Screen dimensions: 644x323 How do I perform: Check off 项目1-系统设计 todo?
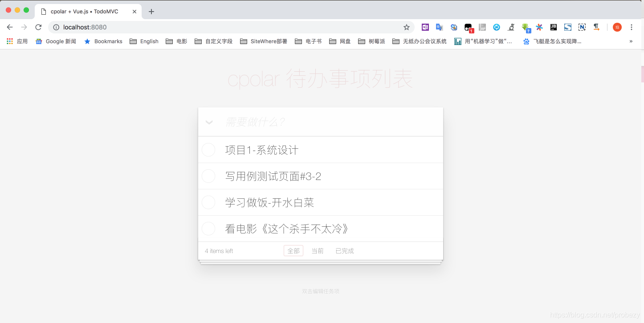click(208, 150)
